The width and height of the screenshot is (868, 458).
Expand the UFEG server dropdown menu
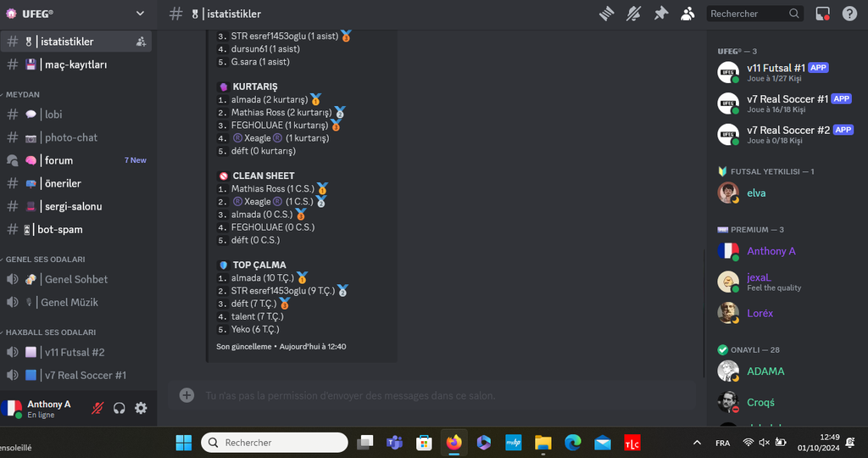coord(140,14)
